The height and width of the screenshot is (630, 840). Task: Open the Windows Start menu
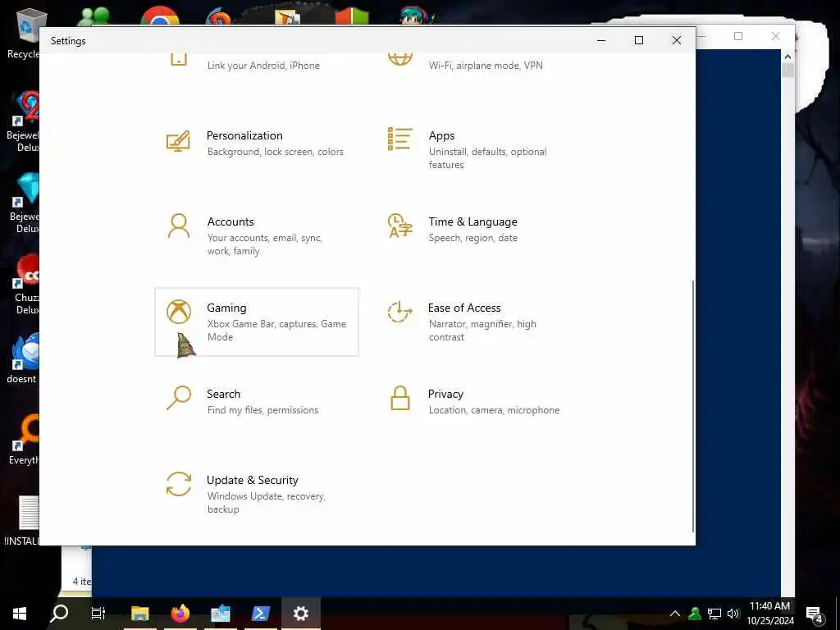pos(20,614)
